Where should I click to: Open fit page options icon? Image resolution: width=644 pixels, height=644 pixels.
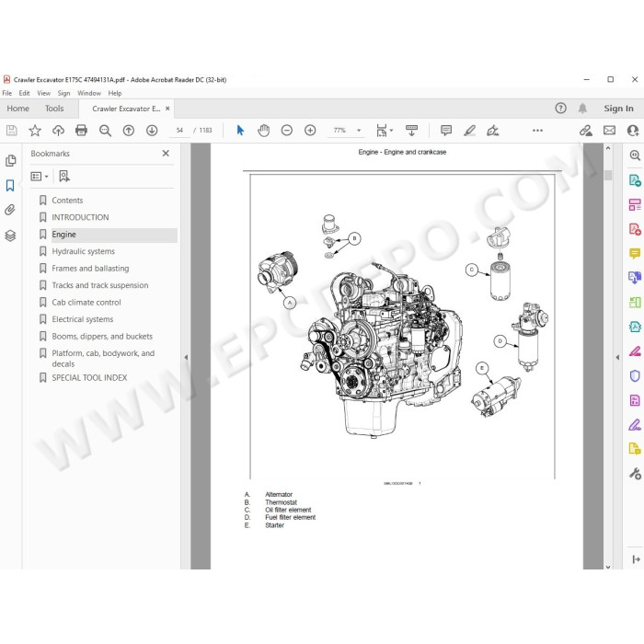[x=384, y=131]
